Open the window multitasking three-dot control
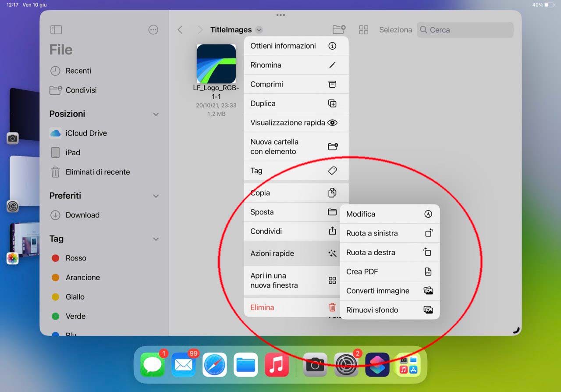The image size is (561, 392). pos(280,15)
